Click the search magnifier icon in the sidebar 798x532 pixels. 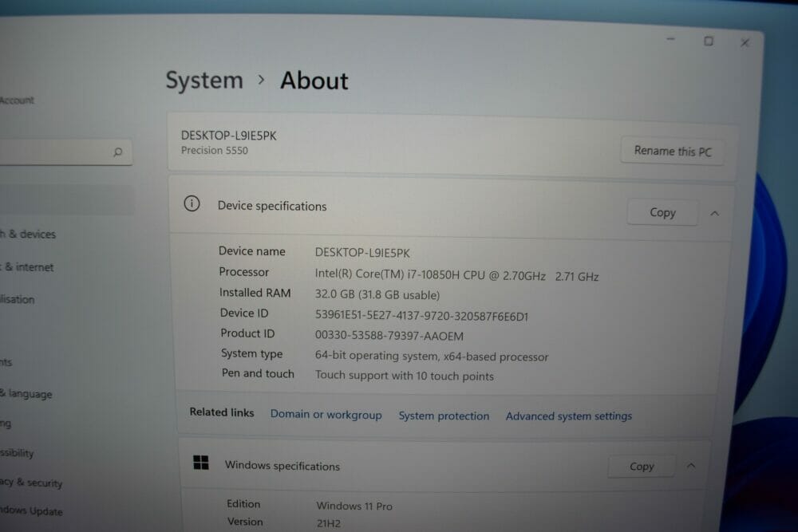click(117, 152)
